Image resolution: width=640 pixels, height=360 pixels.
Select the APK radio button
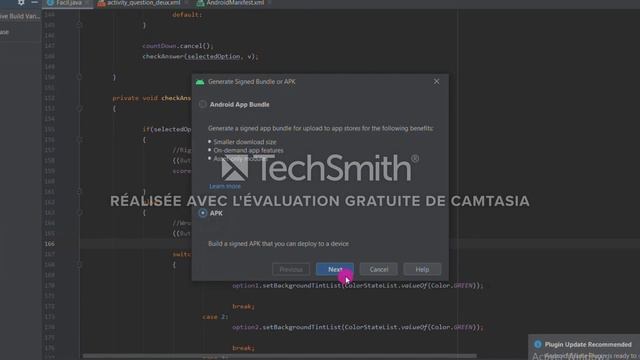203,213
